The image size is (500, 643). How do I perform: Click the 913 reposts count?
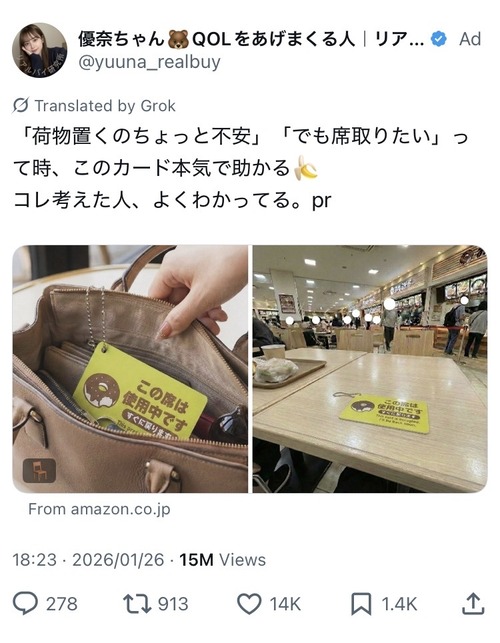click(173, 604)
